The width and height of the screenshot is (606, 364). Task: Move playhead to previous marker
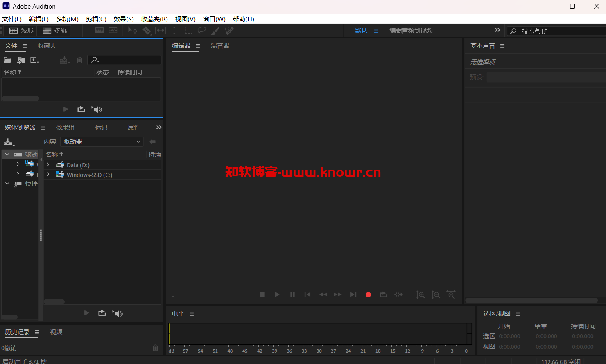coord(308,294)
